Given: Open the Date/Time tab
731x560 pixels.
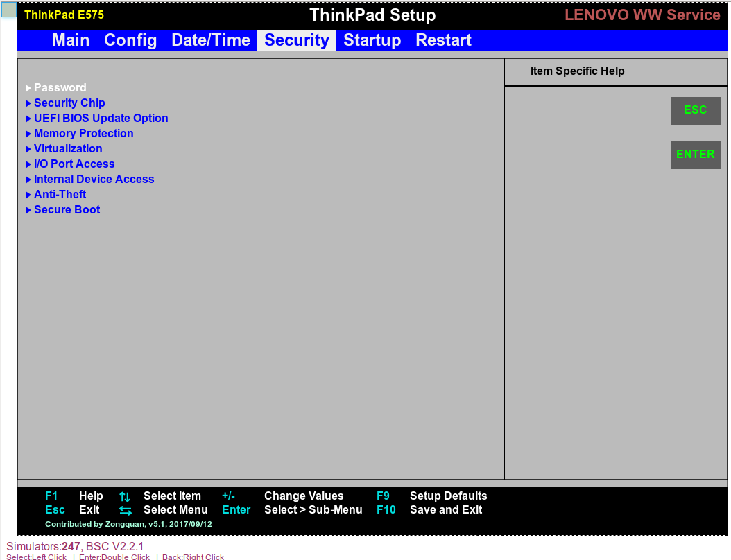Looking at the screenshot, I should coord(211,40).
